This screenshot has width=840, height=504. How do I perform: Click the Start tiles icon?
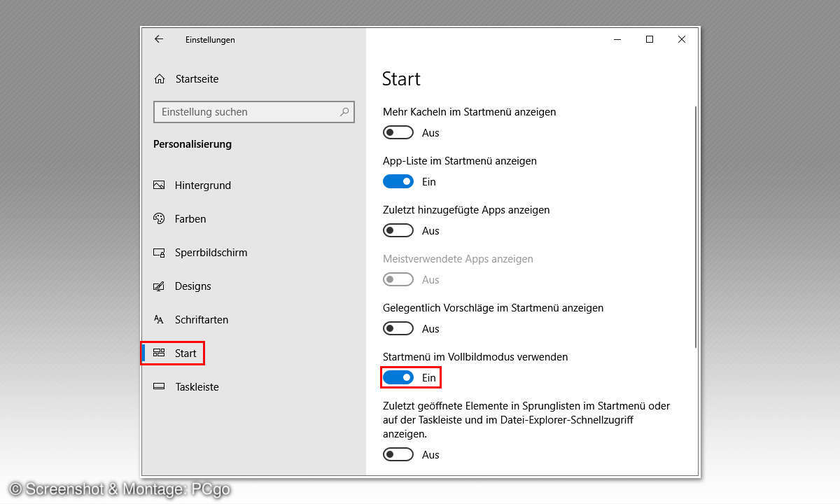(x=159, y=353)
